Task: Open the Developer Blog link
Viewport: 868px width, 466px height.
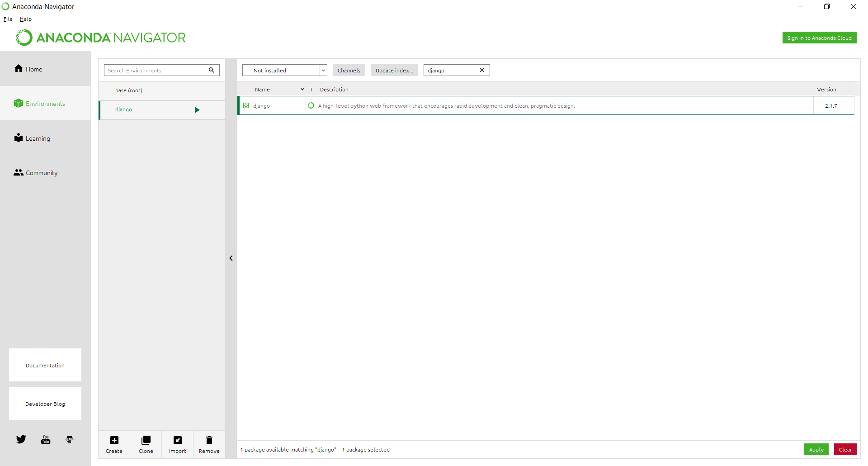Action: (x=45, y=404)
